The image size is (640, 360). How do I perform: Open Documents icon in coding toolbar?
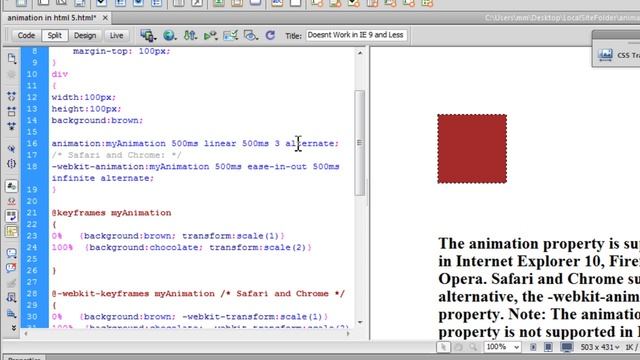(12, 58)
